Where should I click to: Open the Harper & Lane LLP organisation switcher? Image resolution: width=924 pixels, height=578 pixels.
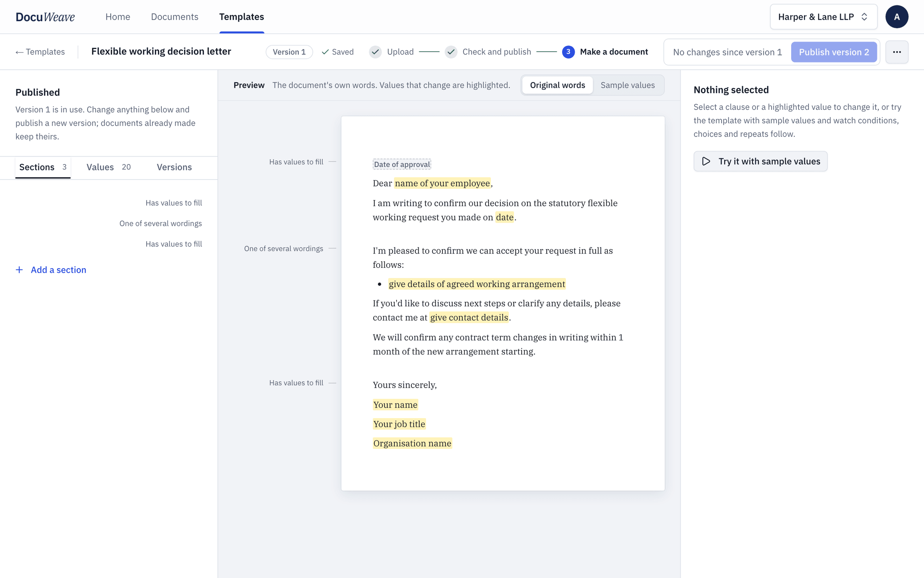(824, 17)
